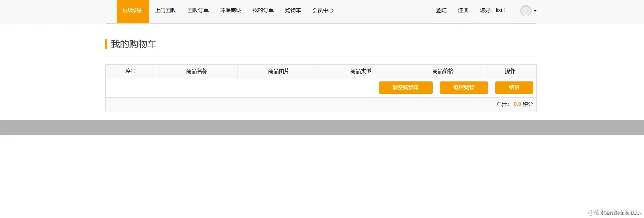Screen dimensions: 644x218
Task: Open 我的订单 menu item
Action: tap(263, 10)
